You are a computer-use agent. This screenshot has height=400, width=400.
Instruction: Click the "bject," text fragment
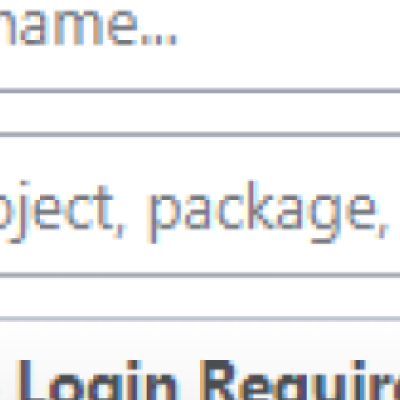(63, 211)
